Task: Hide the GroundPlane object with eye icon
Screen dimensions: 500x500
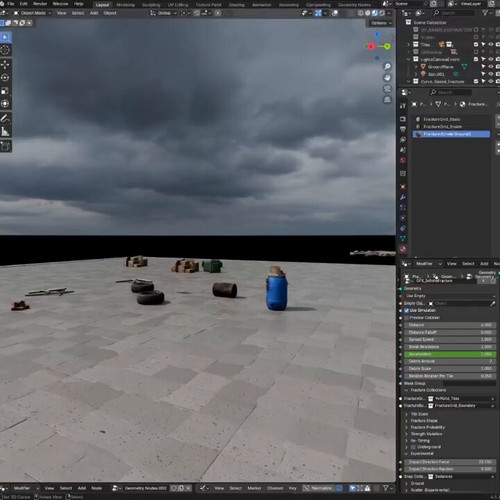Action: [x=491, y=66]
